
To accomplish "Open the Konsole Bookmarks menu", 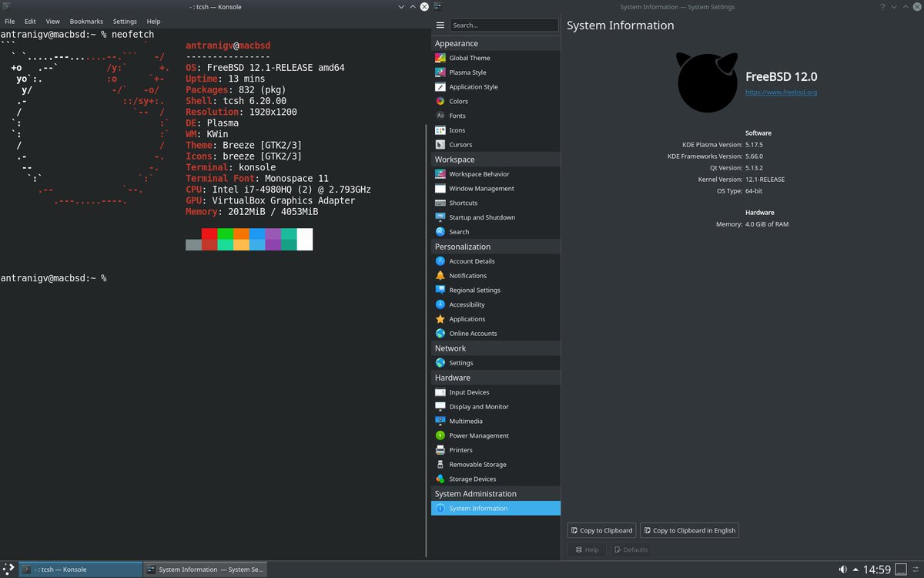I will (86, 22).
